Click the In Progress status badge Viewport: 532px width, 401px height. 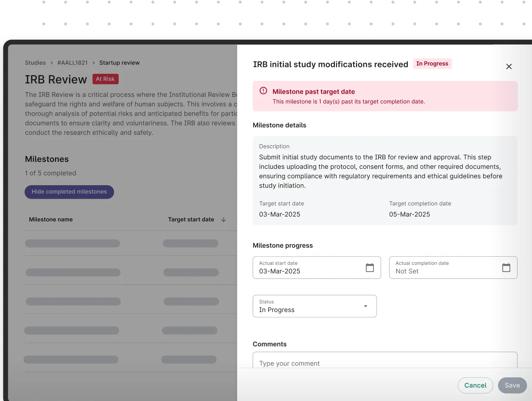pyautogui.click(x=432, y=63)
